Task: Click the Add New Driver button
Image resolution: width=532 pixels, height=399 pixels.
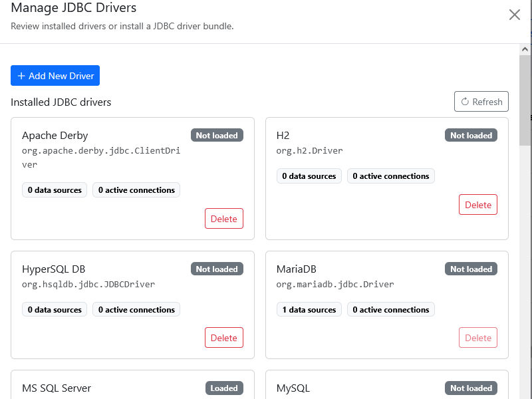Action: coord(55,76)
